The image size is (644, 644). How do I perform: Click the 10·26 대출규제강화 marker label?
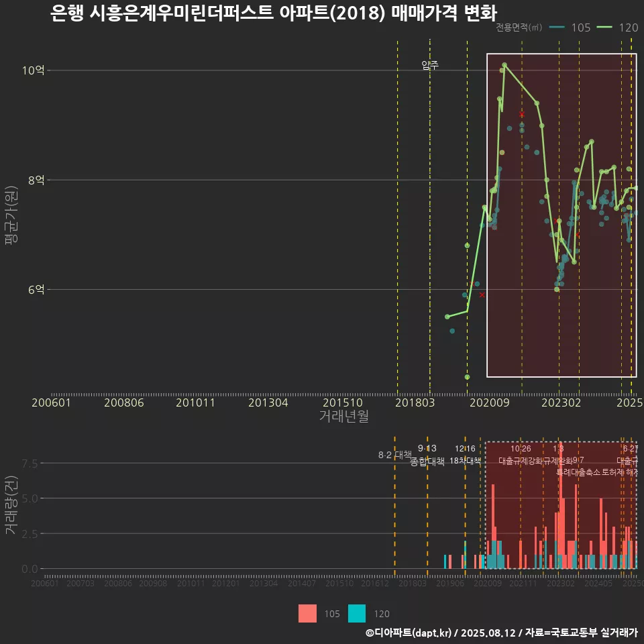pyautogui.click(x=521, y=455)
